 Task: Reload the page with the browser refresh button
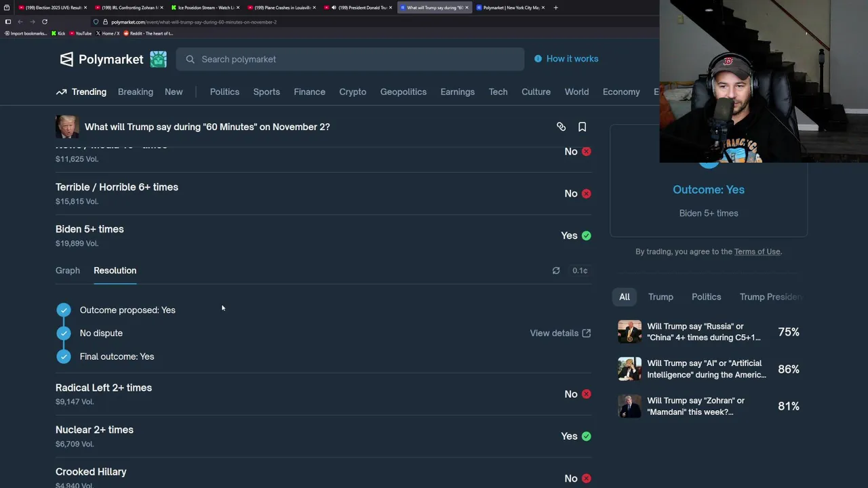point(45,22)
